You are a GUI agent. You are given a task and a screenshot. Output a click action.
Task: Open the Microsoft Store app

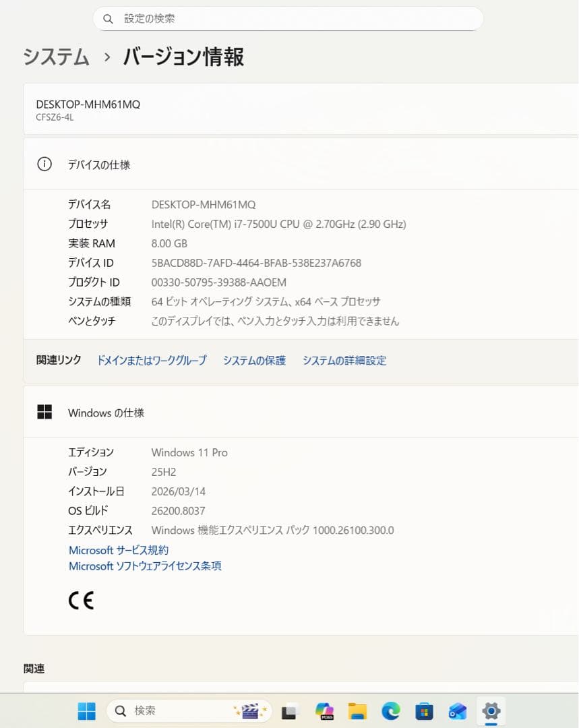[x=424, y=710]
